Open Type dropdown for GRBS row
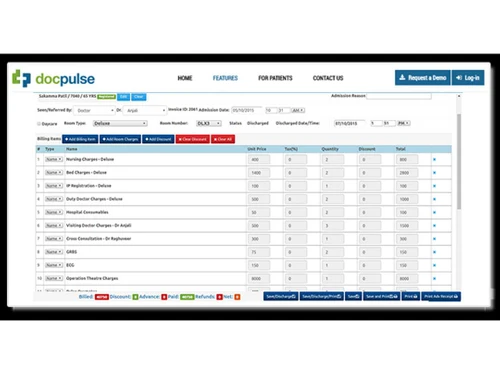 click(x=54, y=252)
